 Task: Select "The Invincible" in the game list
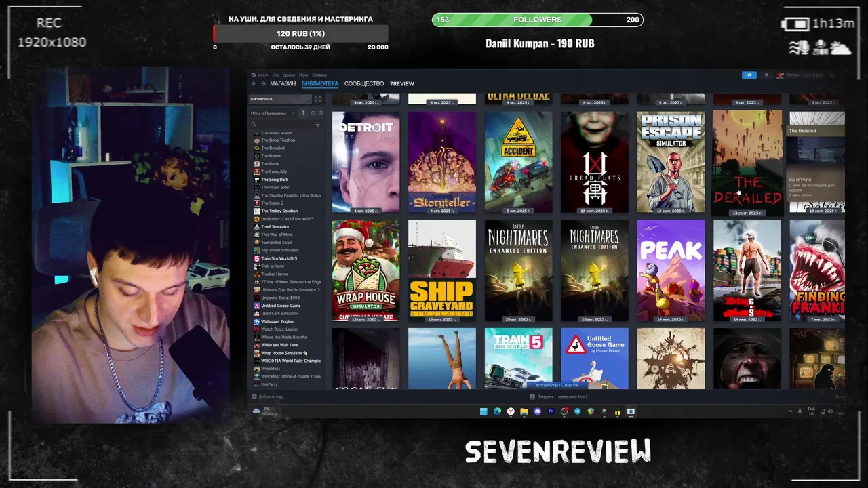(274, 171)
